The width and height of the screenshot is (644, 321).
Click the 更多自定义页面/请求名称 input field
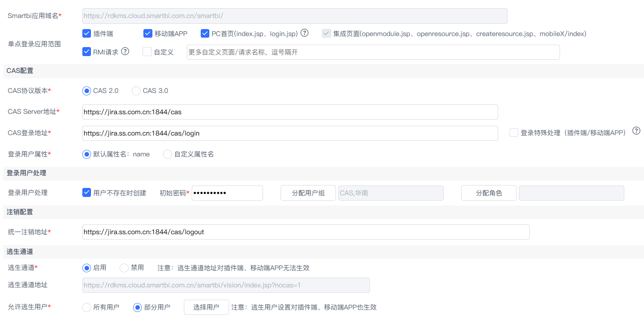tap(373, 52)
